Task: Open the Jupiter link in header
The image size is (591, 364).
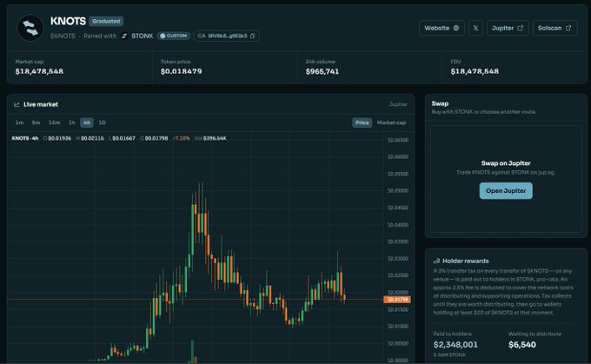Action: 508,28
